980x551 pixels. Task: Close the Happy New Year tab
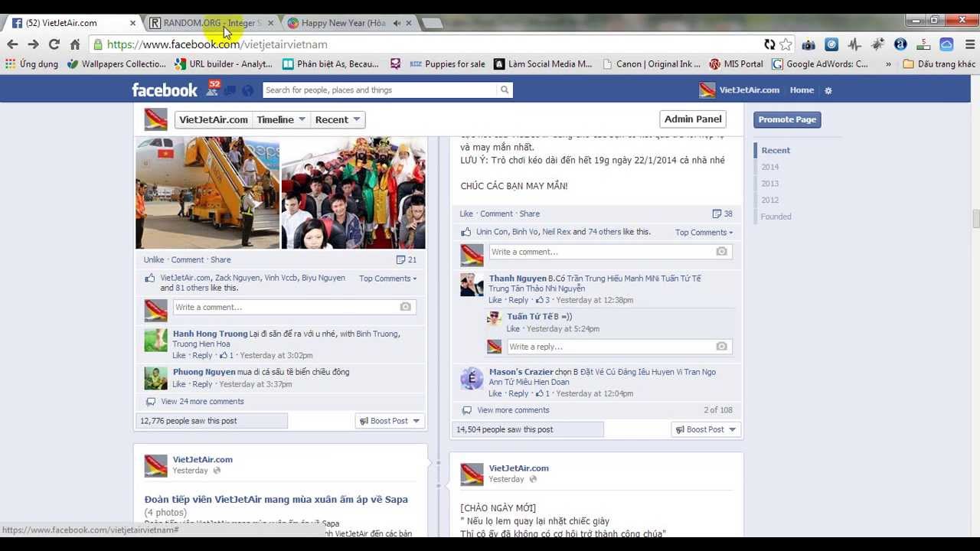408,23
